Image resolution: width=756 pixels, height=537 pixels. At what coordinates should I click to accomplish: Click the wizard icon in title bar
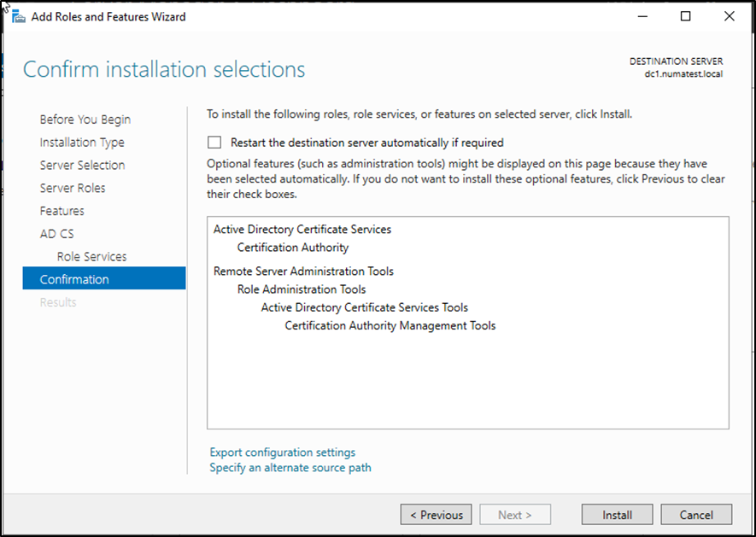pyautogui.click(x=18, y=17)
